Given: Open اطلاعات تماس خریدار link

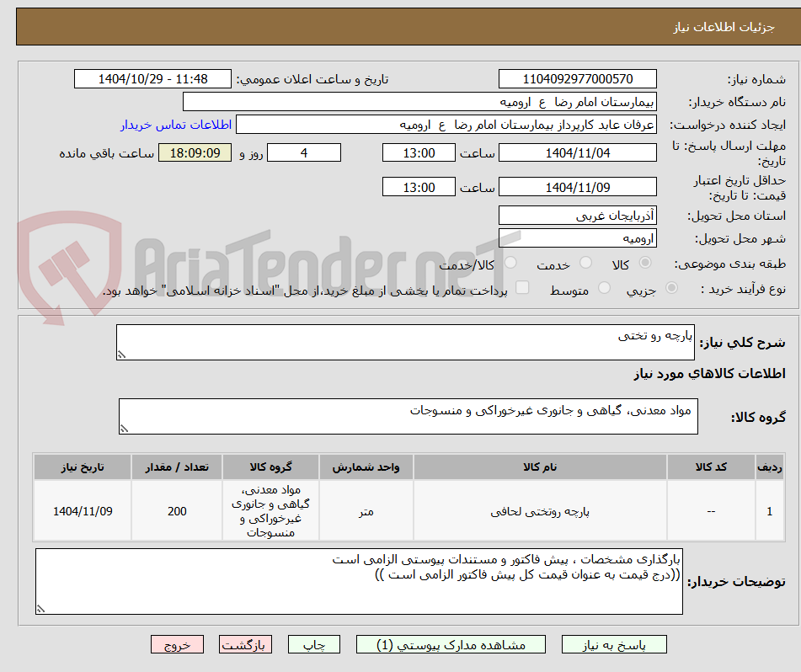Looking at the screenshot, I should (176, 125).
